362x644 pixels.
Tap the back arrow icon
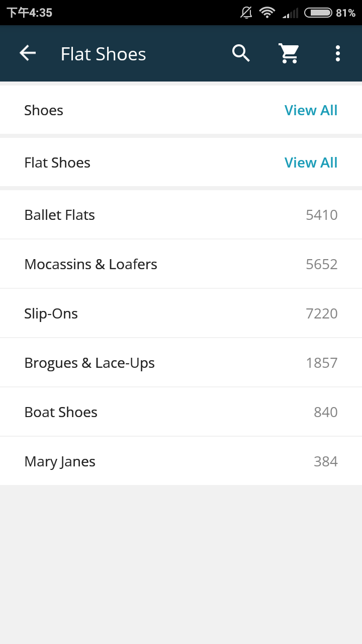pos(28,53)
